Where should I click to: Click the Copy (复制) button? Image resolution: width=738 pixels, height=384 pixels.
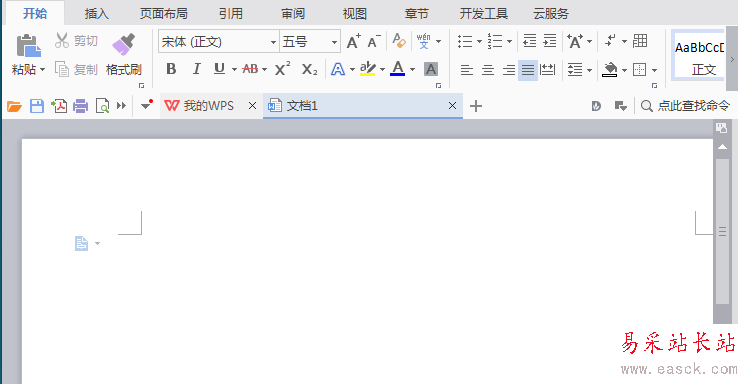(76, 70)
